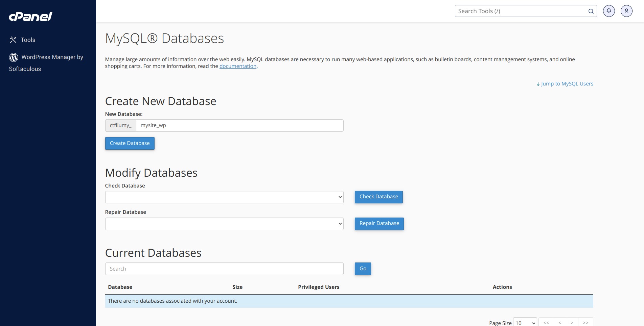
Task: Go to previous page with < button
Action: pos(560,323)
